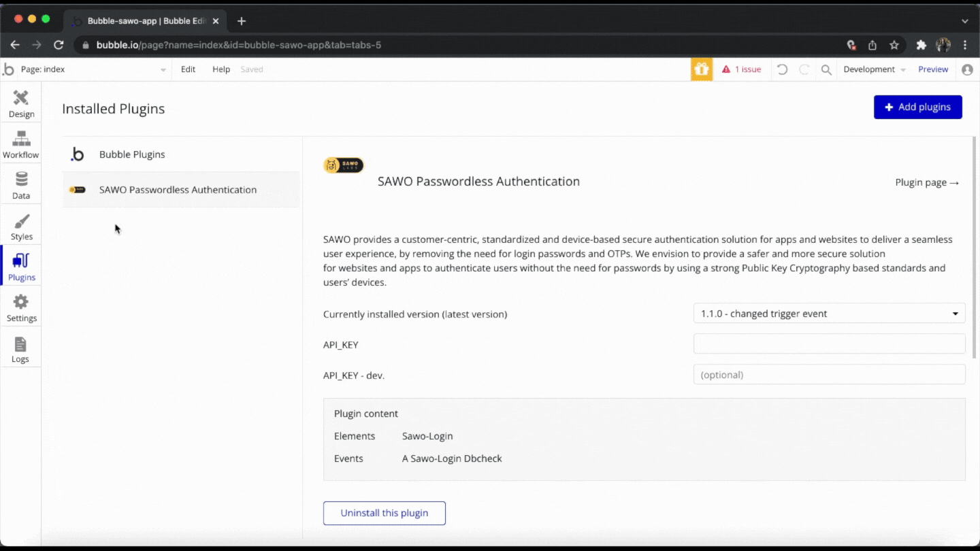
Task: Click the Bubble logo icon top-left
Action: [8, 69]
